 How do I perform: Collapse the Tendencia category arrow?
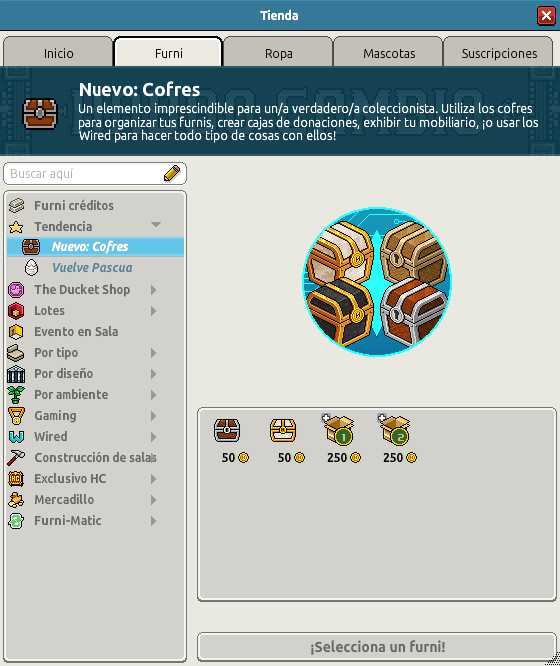156,225
